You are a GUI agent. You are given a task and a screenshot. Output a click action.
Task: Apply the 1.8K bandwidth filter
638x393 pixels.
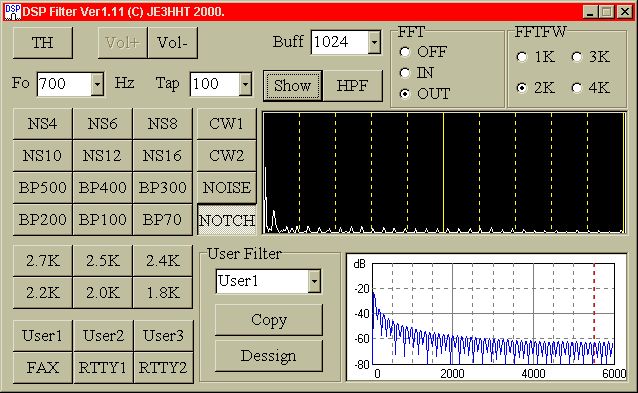[162, 293]
